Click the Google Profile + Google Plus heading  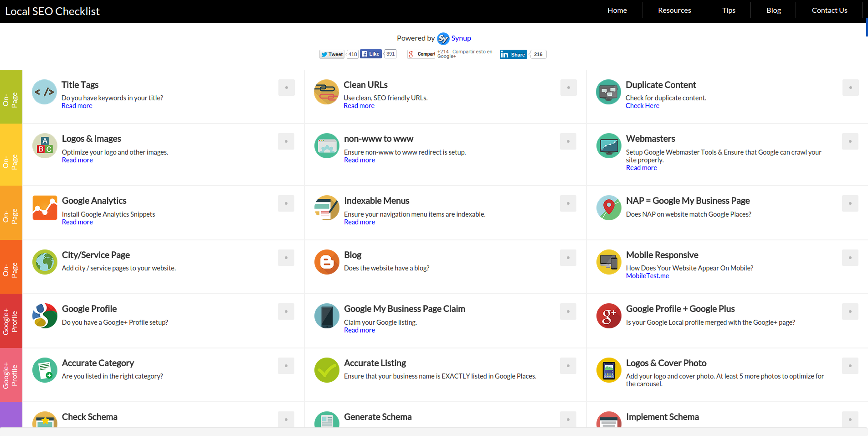680,309
